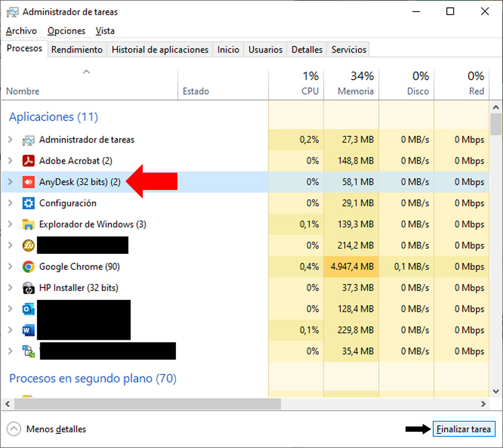Select the Aplicaciones (11) group header
This screenshot has height=448, width=503.
click(53, 117)
